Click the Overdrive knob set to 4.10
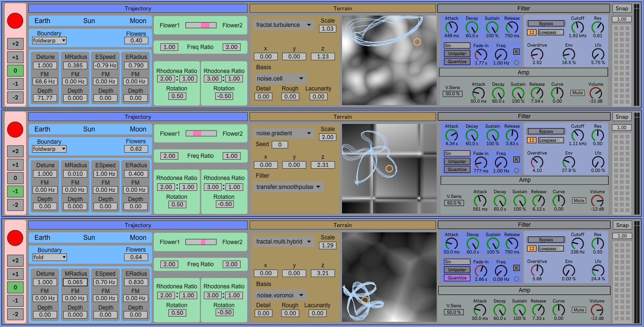The width and height of the screenshot is (644, 327). 537,163
